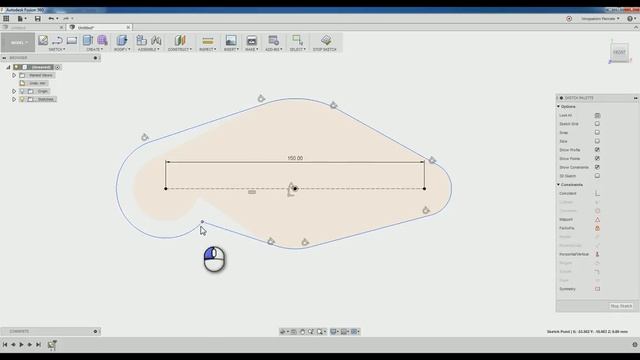The height and width of the screenshot is (360, 640).
Task: Toggle the Origin folder visibility bulb
Action: coord(22,91)
